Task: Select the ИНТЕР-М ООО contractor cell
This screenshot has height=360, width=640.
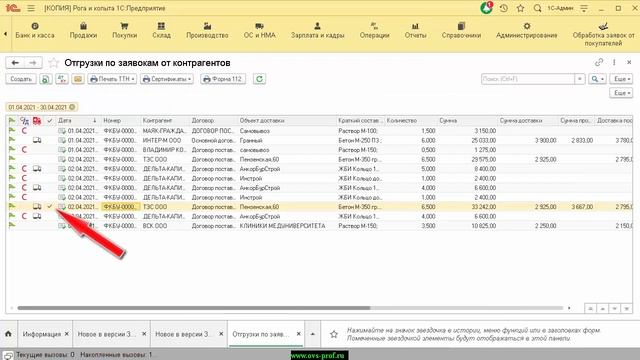Action: coord(165,140)
